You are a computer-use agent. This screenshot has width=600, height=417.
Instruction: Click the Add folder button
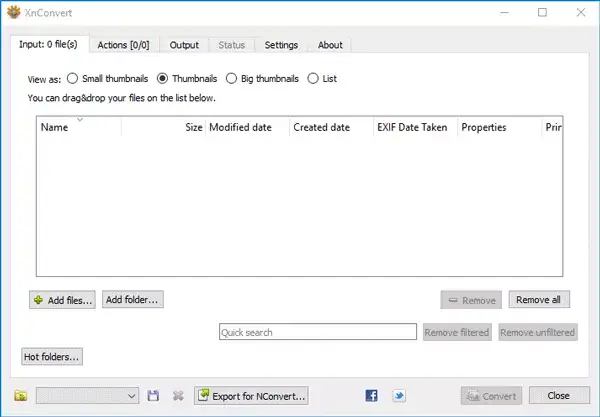pos(132,299)
